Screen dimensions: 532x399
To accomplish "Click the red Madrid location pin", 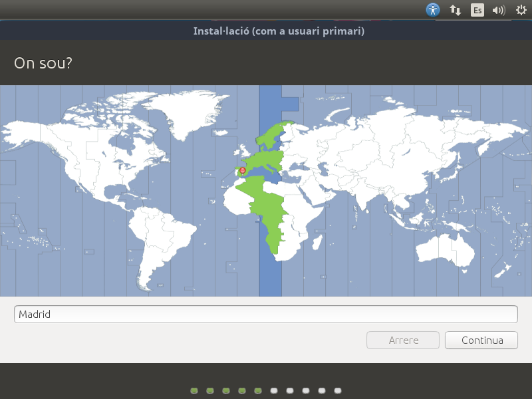I will (242, 171).
